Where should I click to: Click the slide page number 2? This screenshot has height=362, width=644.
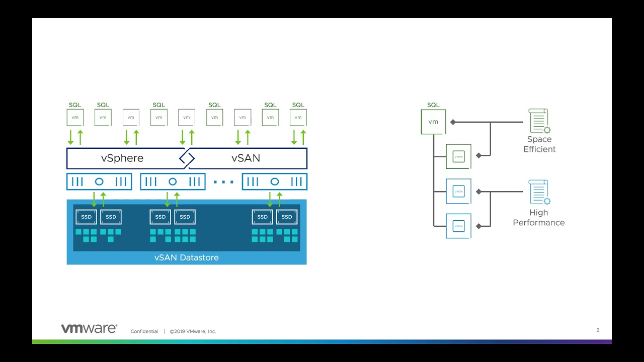pyautogui.click(x=598, y=330)
